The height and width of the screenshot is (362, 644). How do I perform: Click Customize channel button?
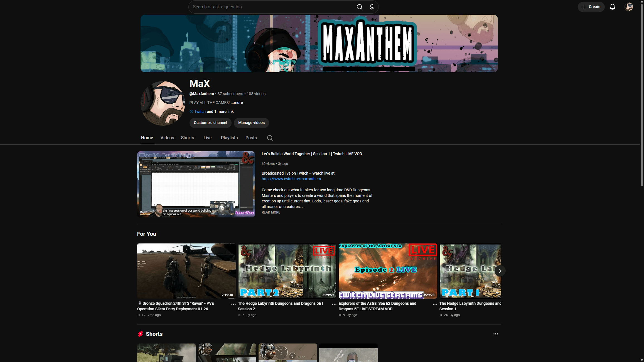210,123
